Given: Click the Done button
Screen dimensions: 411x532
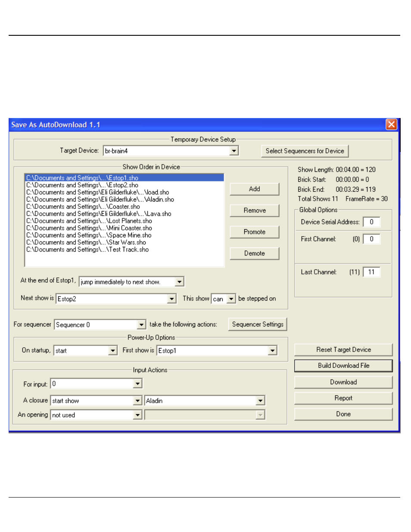Looking at the screenshot, I should [x=343, y=414].
